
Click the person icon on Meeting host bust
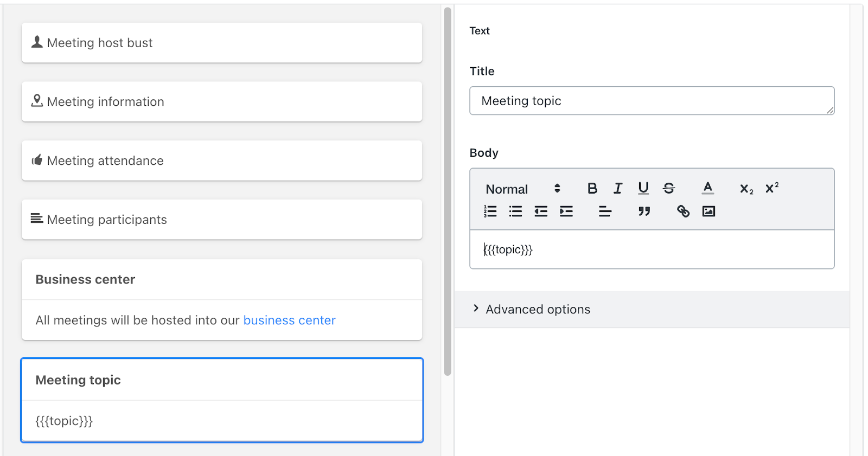click(37, 42)
